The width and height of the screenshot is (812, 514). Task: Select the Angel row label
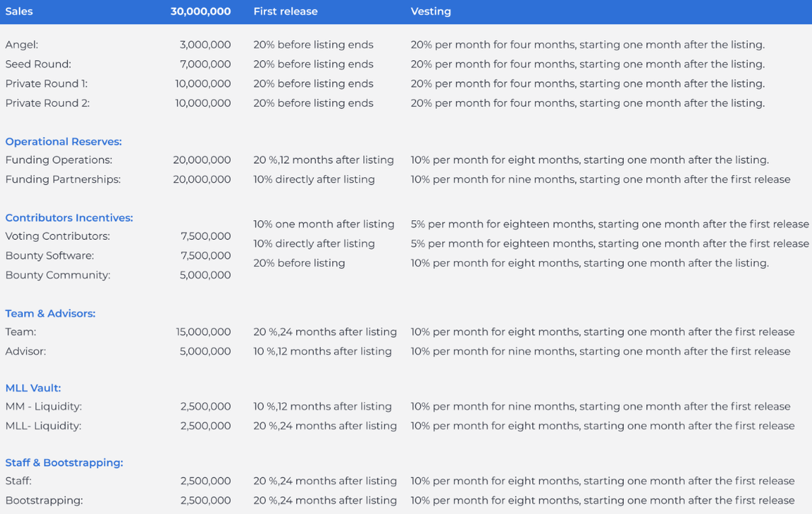pos(22,45)
